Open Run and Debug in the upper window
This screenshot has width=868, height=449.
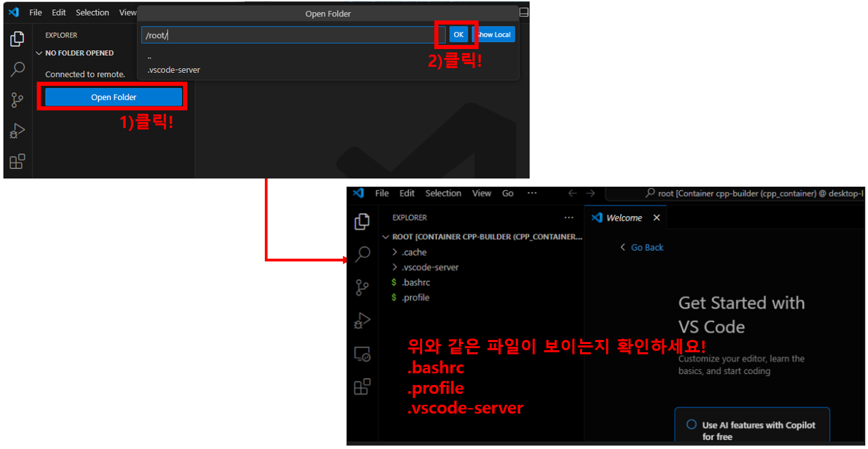(17, 131)
